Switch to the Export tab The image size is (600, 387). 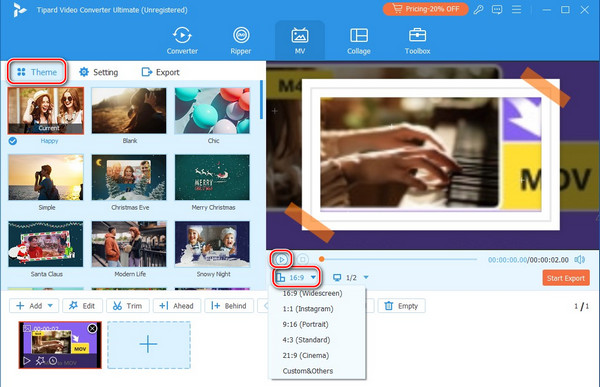[x=160, y=72]
